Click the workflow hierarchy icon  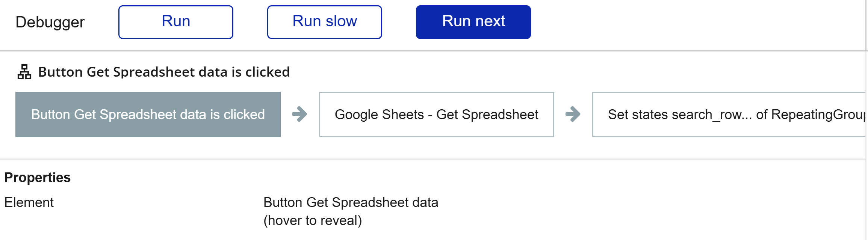click(x=24, y=72)
